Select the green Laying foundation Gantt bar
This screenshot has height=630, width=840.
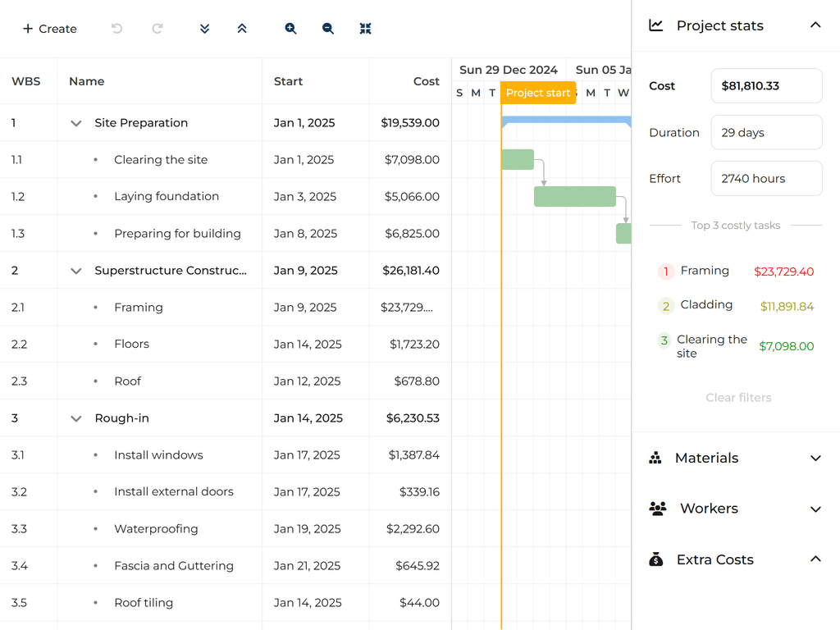pyautogui.click(x=574, y=197)
